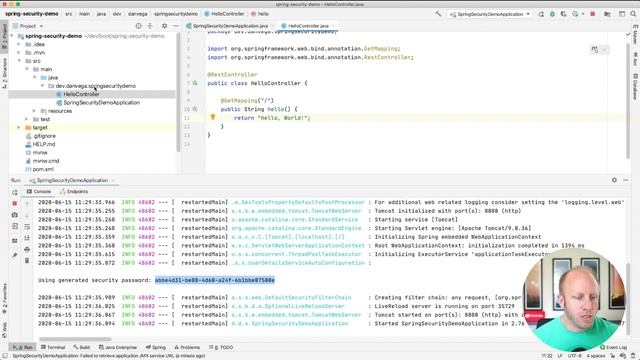
Task: Open Run panel settings gear
Action: click(x=614, y=180)
